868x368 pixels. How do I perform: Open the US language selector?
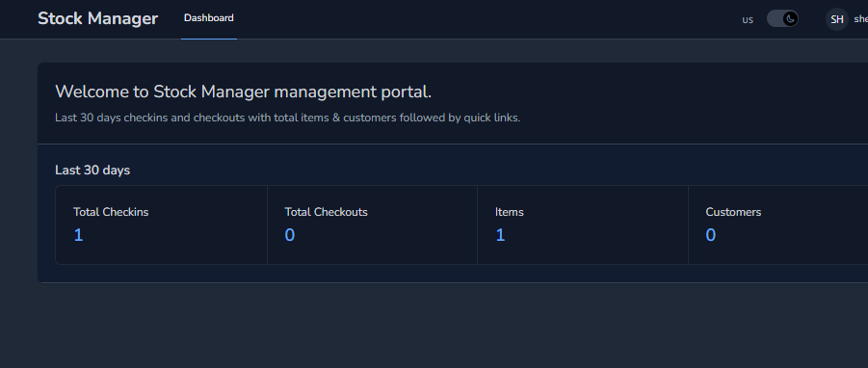[x=748, y=20]
